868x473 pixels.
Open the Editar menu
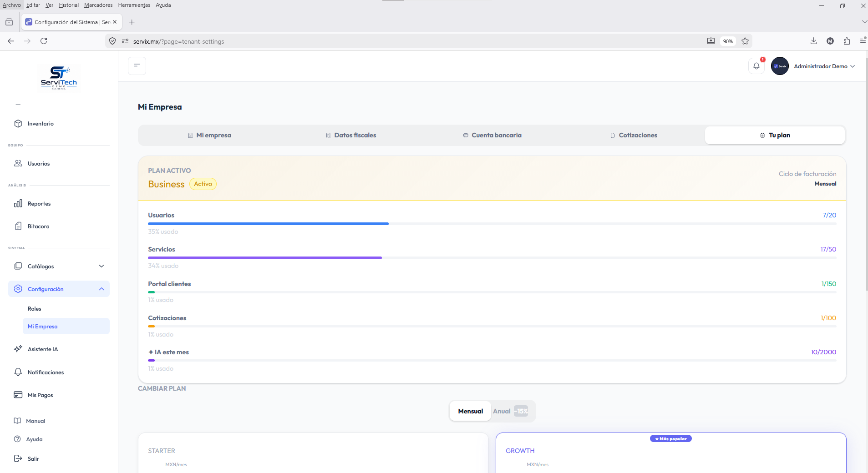point(33,5)
